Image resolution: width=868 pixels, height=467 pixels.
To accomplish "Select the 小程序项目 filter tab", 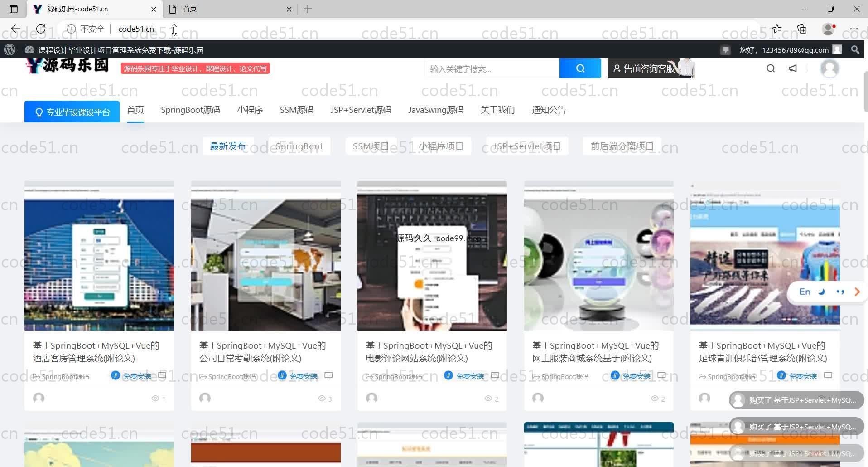I will pyautogui.click(x=441, y=146).
